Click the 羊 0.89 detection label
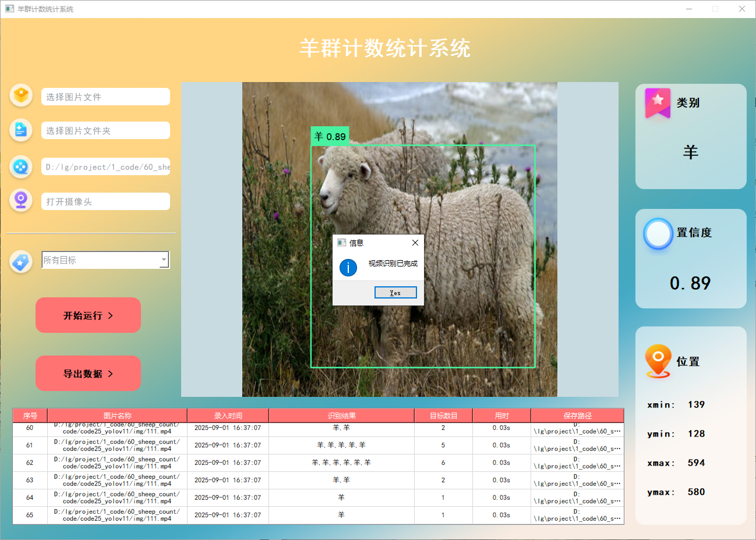756x540 pixels. [330, 136]
